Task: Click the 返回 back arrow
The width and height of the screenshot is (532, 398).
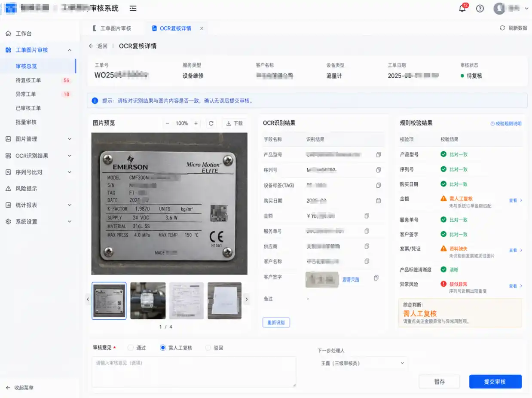Action: point(91,46)
